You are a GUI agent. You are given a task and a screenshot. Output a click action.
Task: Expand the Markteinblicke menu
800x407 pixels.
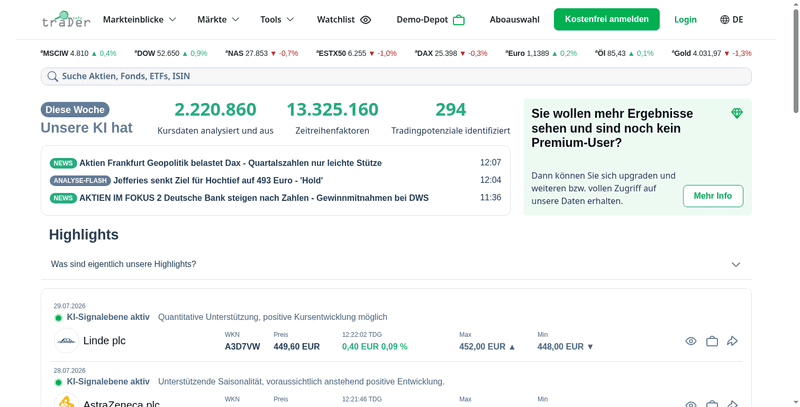tap(139, 20)
